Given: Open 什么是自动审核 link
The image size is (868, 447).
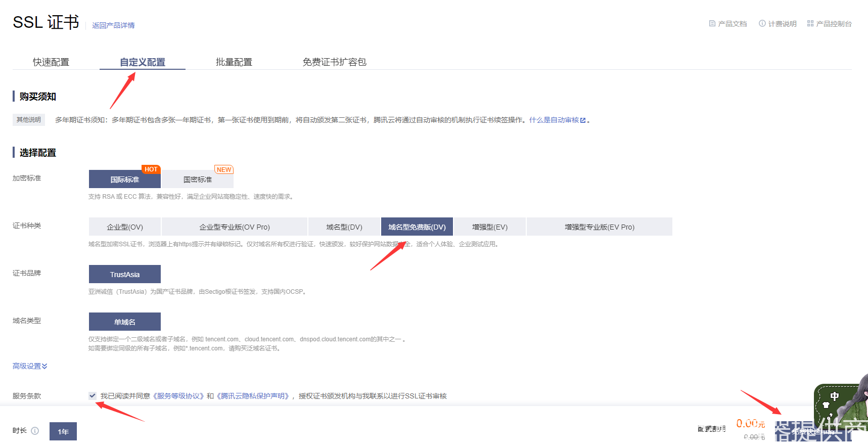Looking at the screenshot, I should (x=554, y=120).
